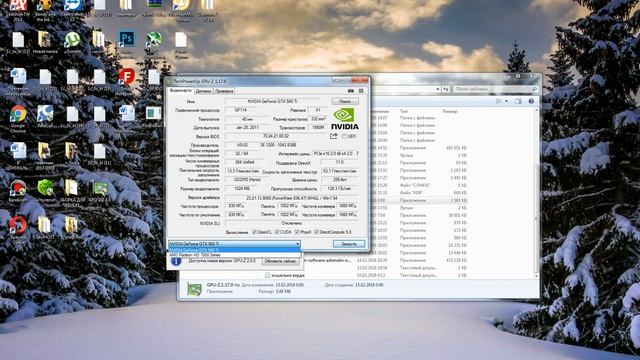Expand the Explorer view options arrow
The height and width of the screenshot is (360, 640).
506,101
